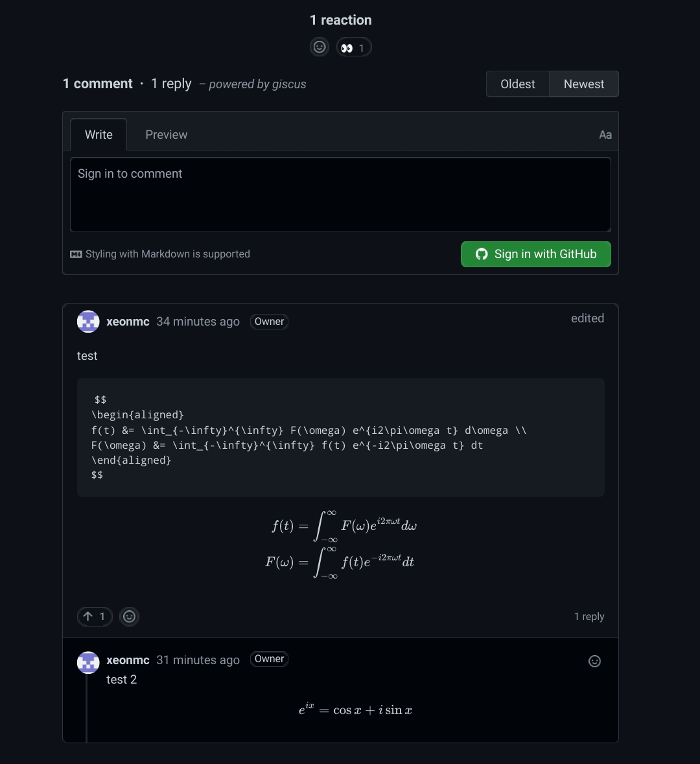700x764 pixels.
Task: Click the Sign in to comment text field
Action: (340, 195)
